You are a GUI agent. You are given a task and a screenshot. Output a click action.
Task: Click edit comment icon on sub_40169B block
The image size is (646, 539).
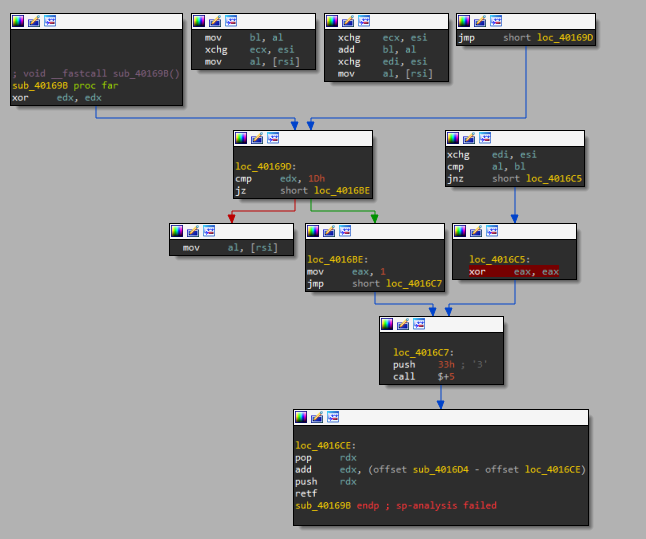click(x=34, y=20)
